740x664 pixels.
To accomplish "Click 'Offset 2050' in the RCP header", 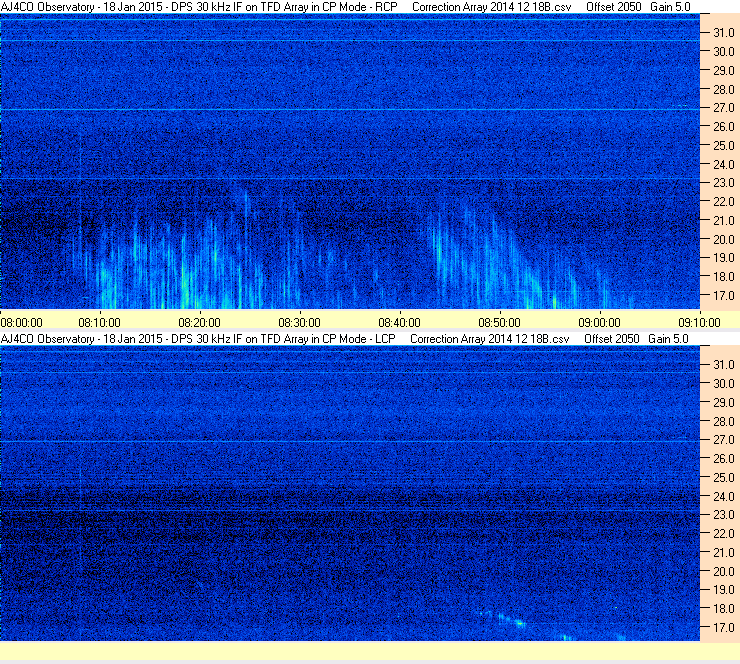I will pos(614,7).
